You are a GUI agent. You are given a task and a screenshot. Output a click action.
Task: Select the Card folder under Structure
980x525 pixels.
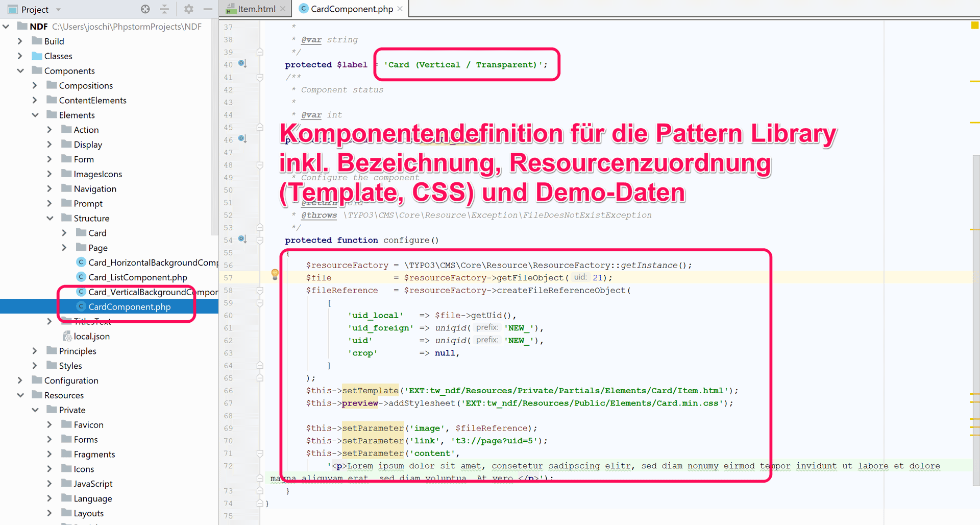click(97, 233)
